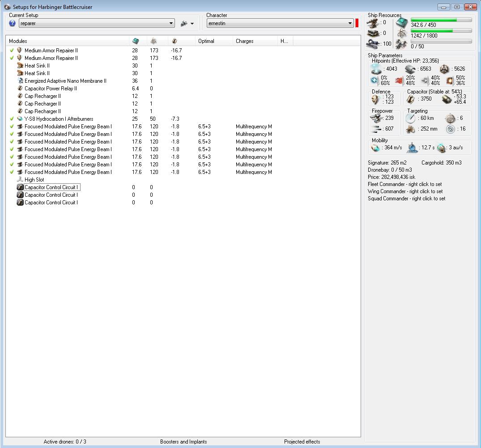Click the capacitor capacity icon showing 3750
The height and width of the screenshot is (448, 481).
tap(411, 99)
